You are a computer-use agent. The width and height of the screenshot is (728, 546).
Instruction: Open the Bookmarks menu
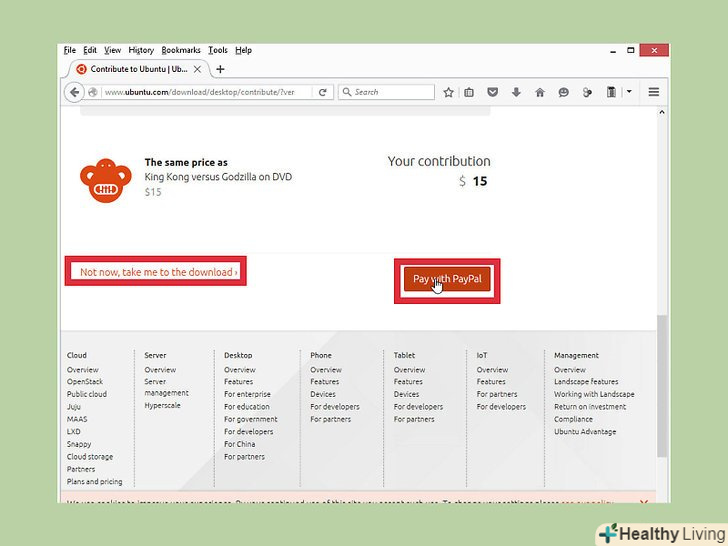[x=181, y=50]
